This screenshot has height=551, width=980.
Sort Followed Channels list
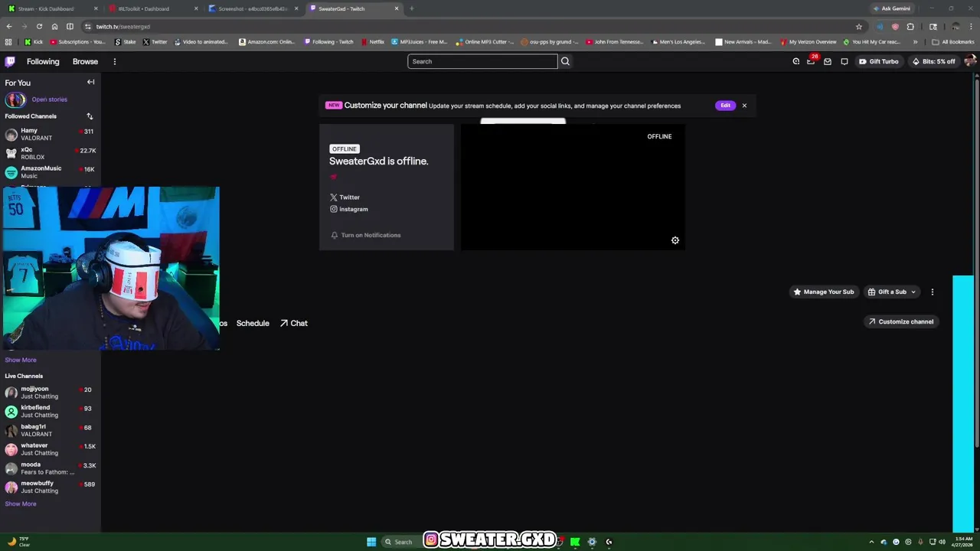pyautogui.click(x=90, y=116)
